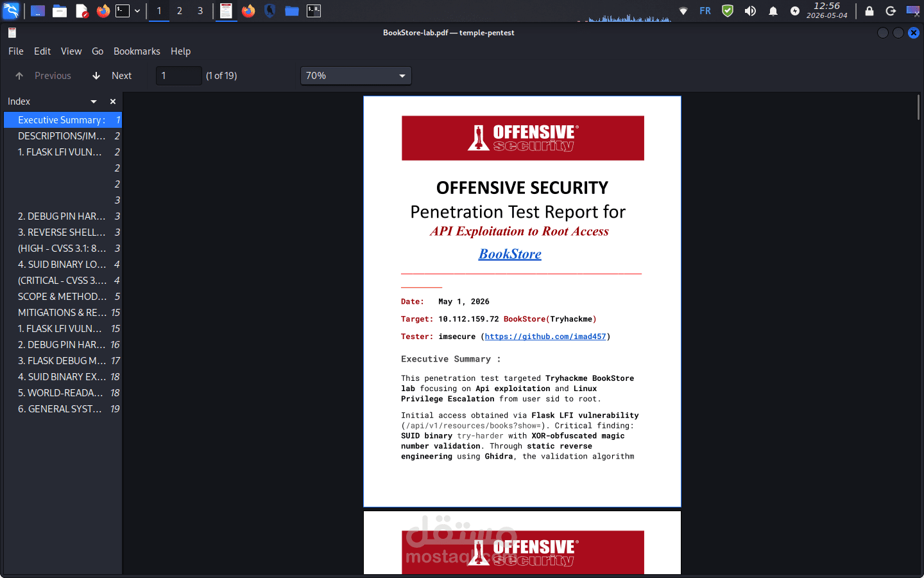Click the FR keyboard layout indicator
The height and width of the screenshot is (578, 924).
click(x=705, y=11)
